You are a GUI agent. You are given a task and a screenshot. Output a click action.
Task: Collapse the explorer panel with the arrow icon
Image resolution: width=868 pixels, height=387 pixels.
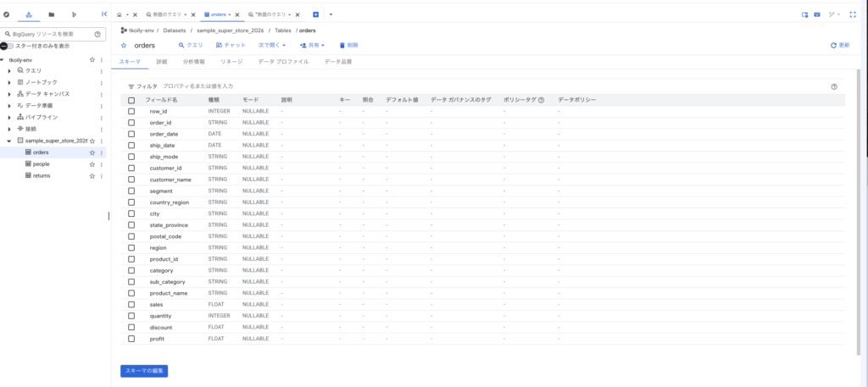pyautogui.click(x=104, y=14)
